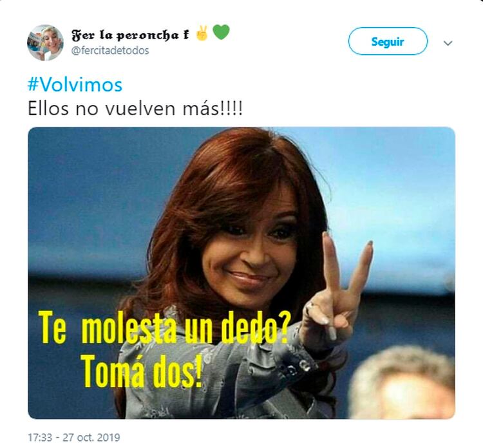Screen dimensions: 483x448
Task: Open the #Volvimos hashtag link
Action: click(75, 85)
